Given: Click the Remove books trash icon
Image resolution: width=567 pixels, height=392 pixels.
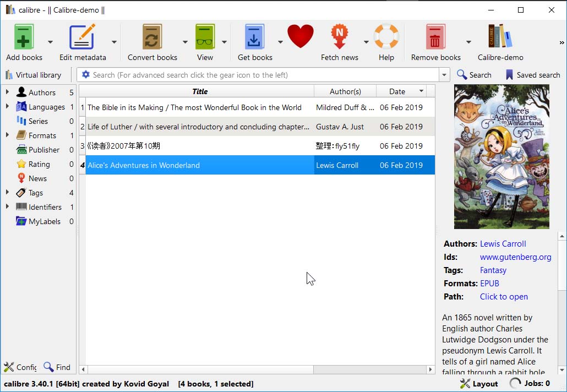Looking at the screenshot, I should [x=435, y=36].
